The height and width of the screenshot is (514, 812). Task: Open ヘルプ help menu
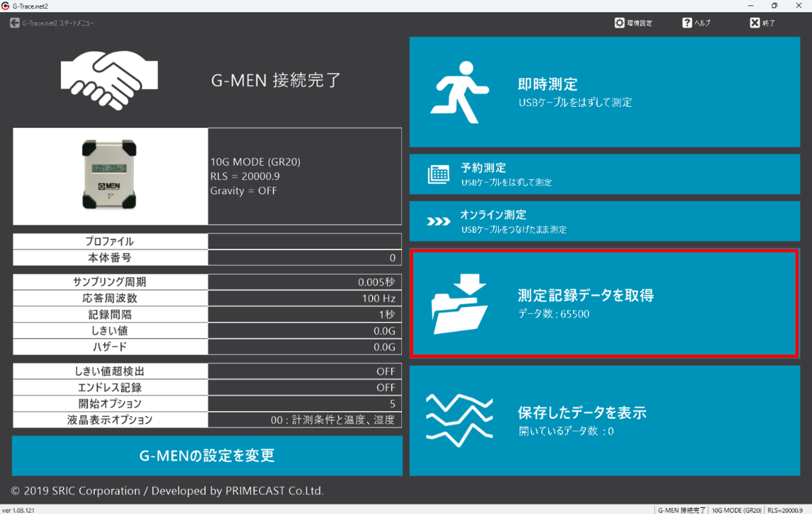pos(696,23)
